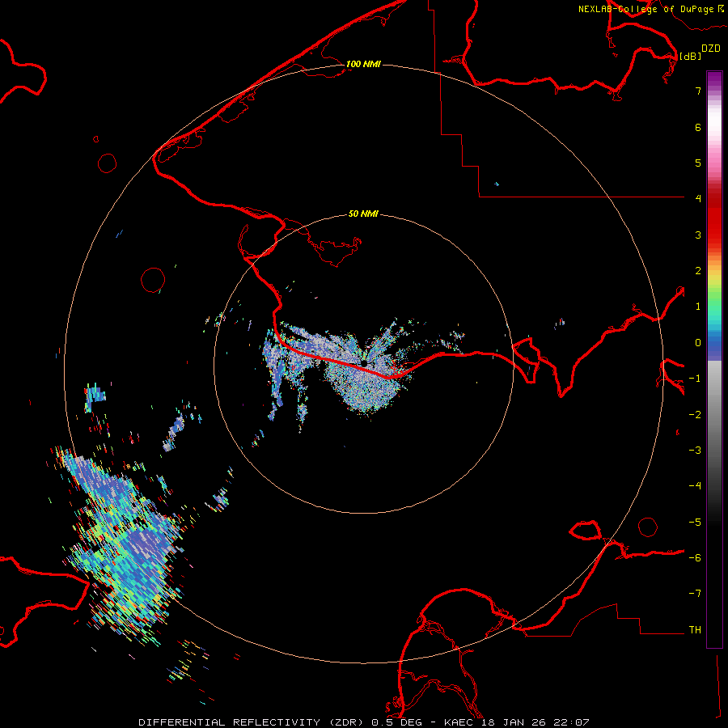Image resolution: width=728 pixels, height=728 pixels.
Task: Click the 2 tick on the color scale
Action: 698,271
